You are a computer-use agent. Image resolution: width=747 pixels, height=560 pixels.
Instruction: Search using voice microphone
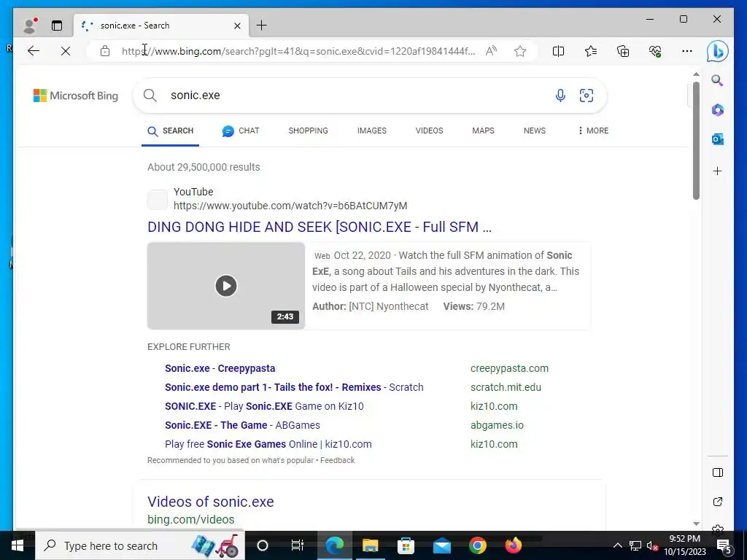(x=560, y=96)
